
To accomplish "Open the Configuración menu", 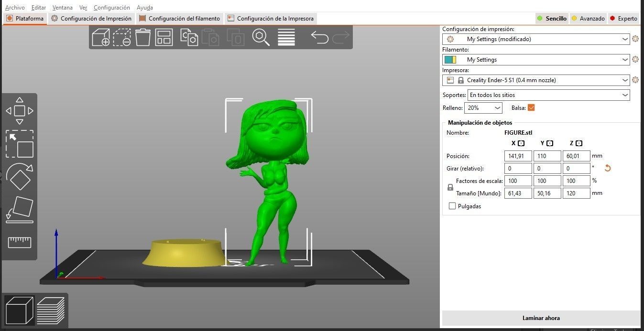I will [x=112, y=8].
